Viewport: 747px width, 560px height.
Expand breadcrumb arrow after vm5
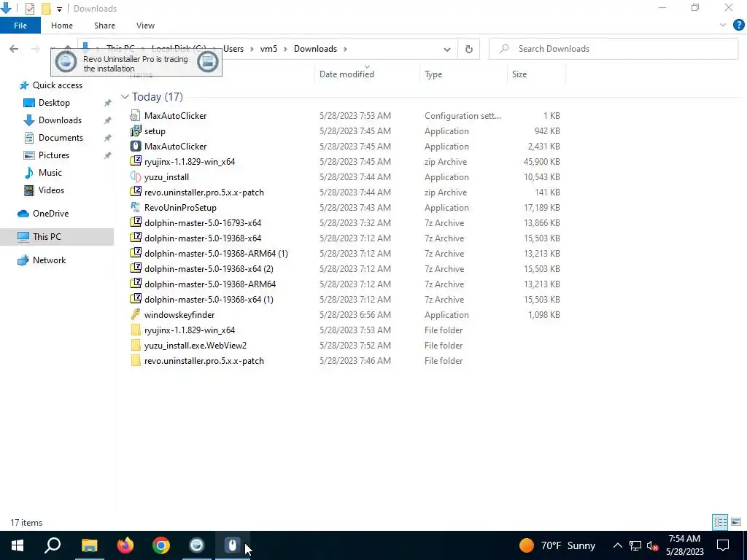(285, 49)
